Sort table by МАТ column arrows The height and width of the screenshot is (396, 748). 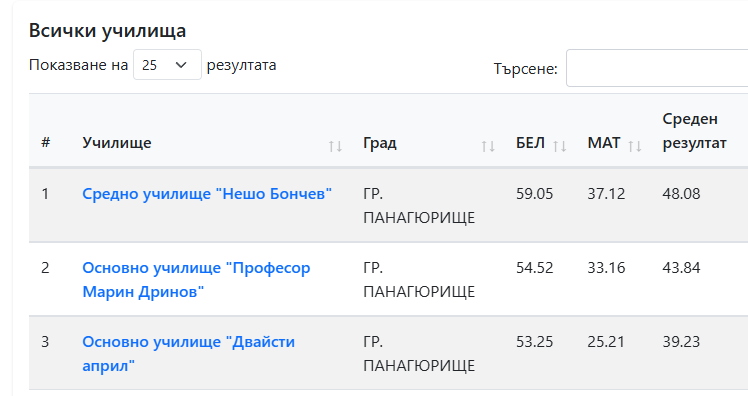coord(635,146)
